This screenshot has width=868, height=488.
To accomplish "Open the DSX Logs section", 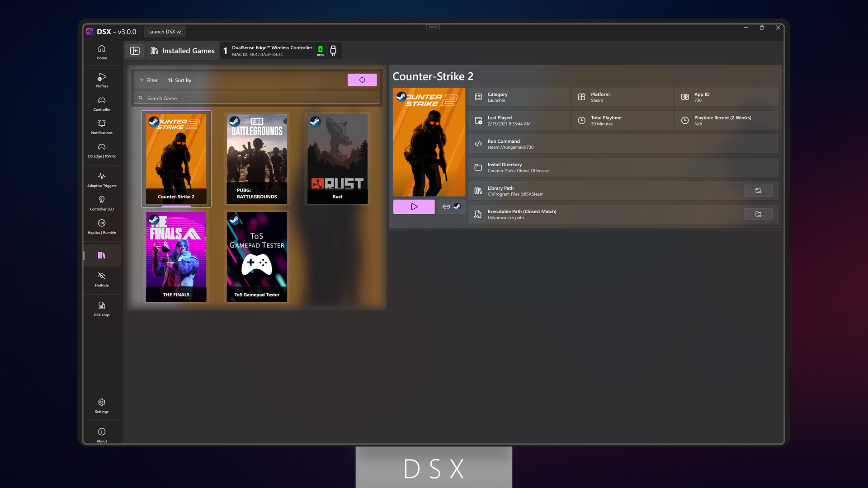I will pyautogui.click(x=101, y=309).
